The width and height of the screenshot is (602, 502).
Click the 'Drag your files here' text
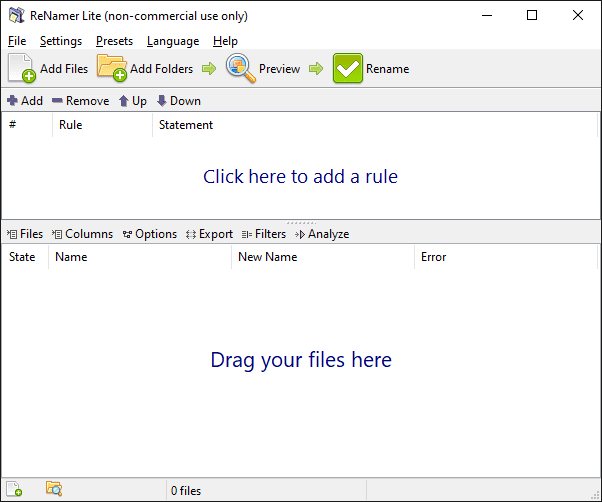(301, 360)
